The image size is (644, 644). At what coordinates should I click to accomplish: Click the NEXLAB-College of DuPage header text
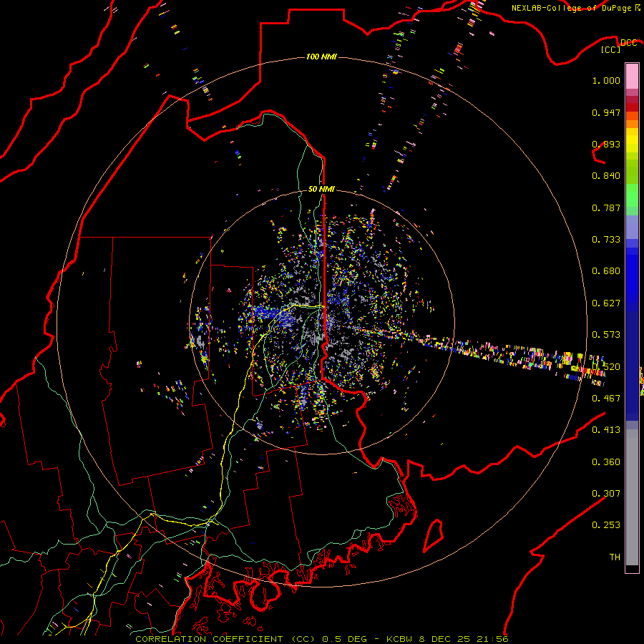point(571,8)
